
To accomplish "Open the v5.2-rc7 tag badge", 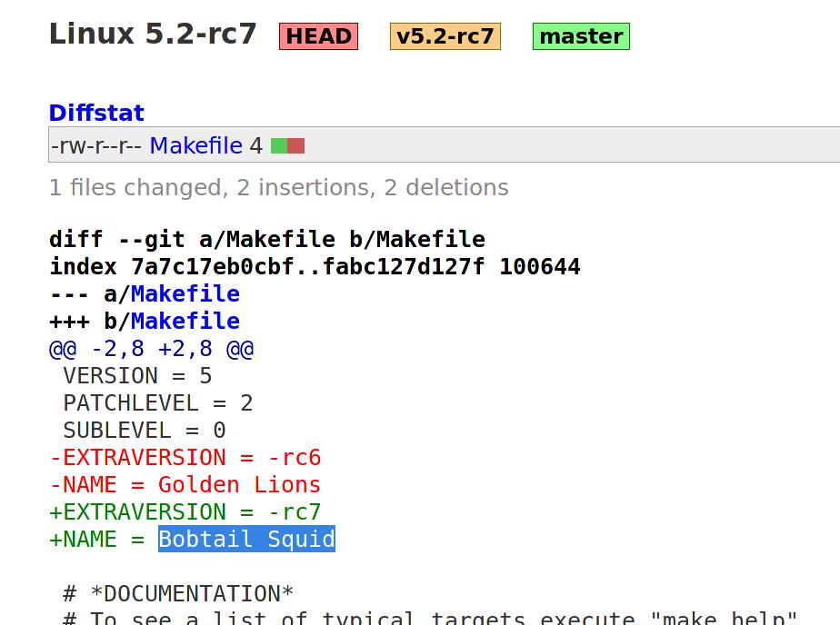I will coord(445,36).
